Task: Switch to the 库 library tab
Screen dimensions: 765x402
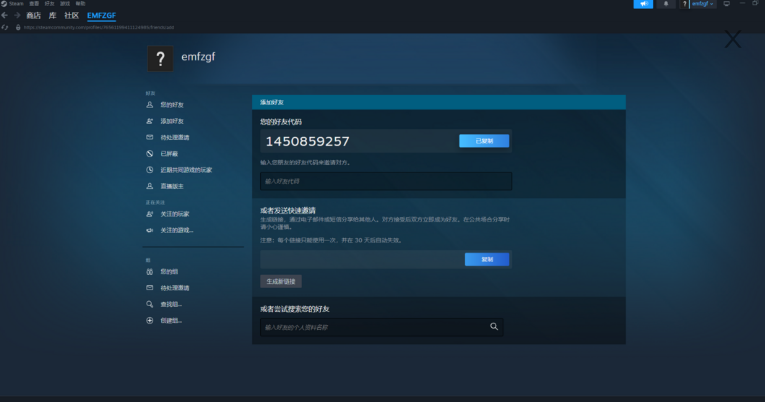Action: click(x=53, y=16)
